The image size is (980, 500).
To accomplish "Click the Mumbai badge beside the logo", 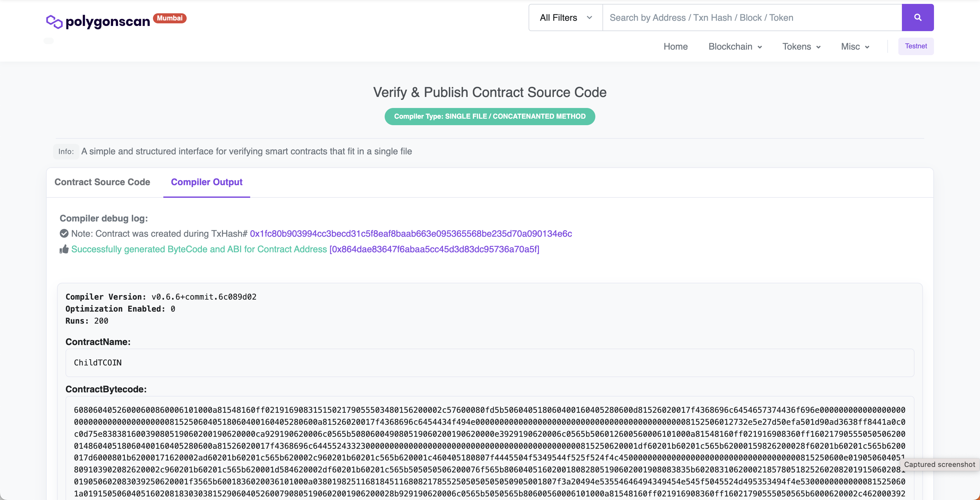I will tap(170, 18).
